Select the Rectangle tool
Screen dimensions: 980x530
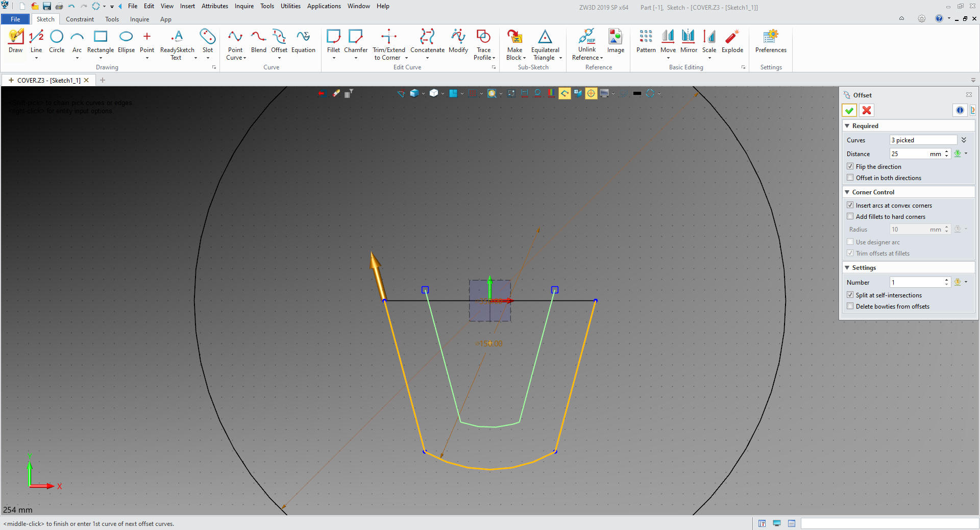coord(101,41)
